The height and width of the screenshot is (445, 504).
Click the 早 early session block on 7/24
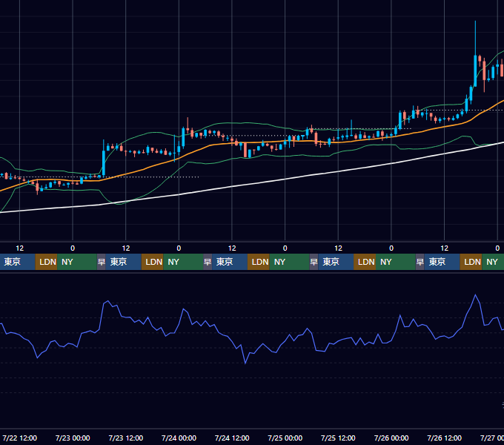208,262
